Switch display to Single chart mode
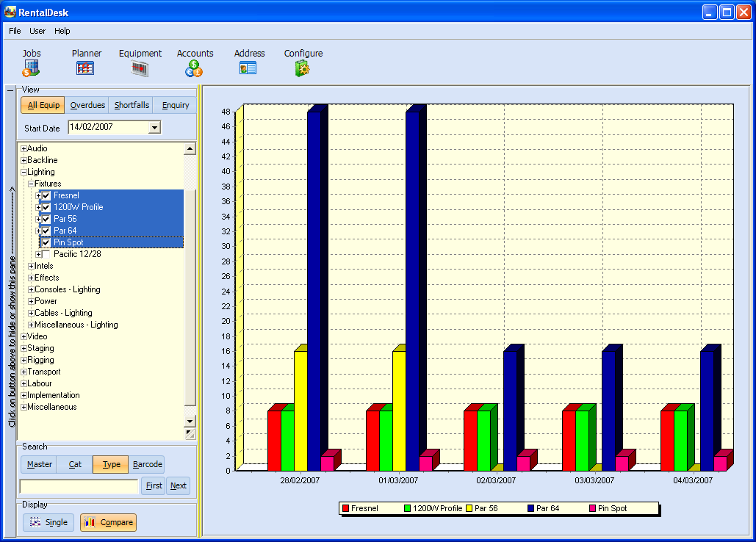The image size is (756, 542). tap(48, 522)
